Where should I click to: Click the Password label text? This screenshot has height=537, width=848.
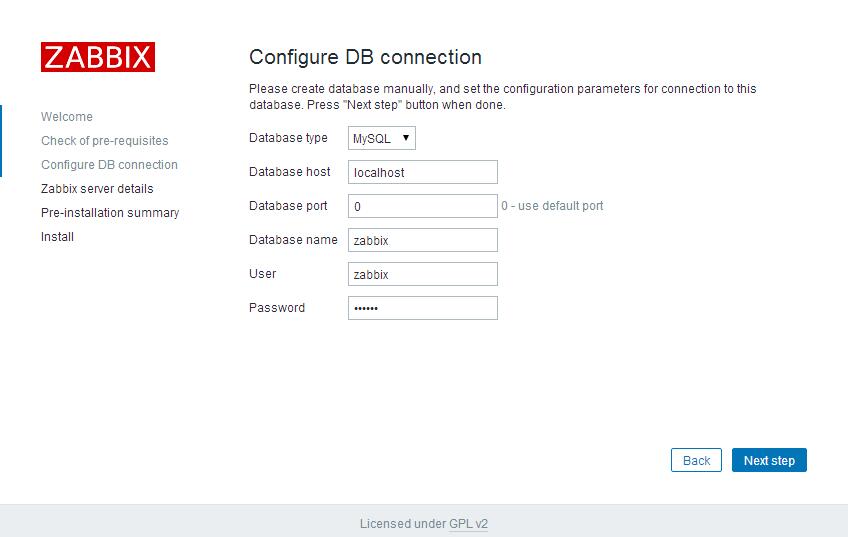(x=277, y=308)
